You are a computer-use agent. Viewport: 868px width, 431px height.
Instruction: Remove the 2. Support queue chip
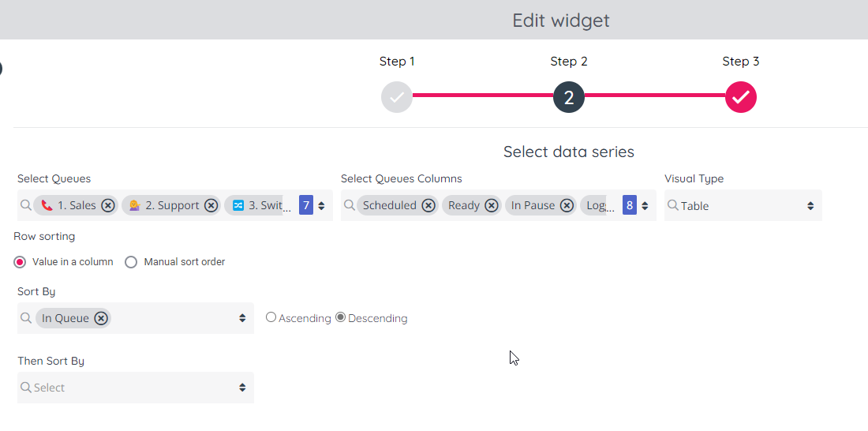pyautogui.click(x=211, y=205)
